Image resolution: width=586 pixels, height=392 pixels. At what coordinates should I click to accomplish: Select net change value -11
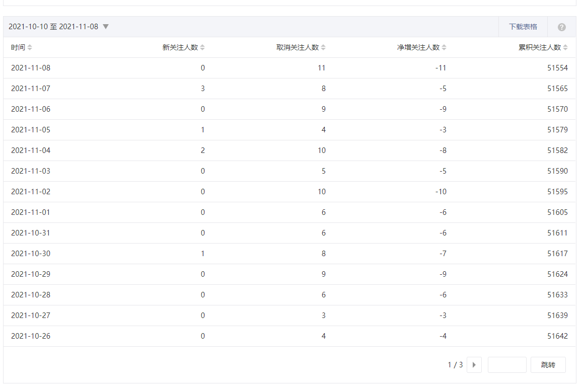(441, 68)
